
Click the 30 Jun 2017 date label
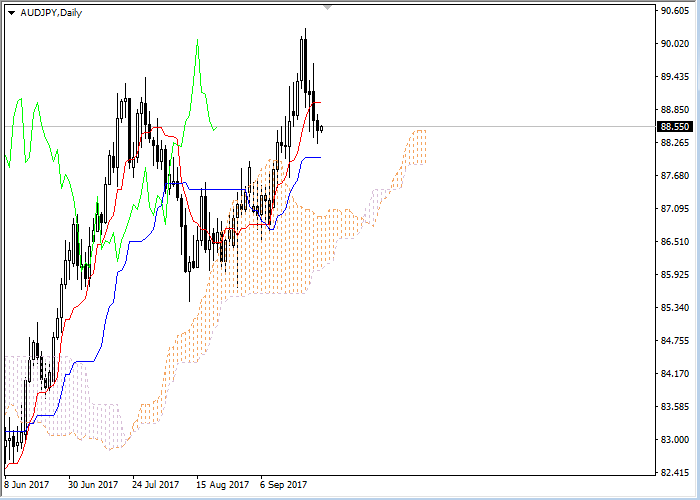click(x=93, y=485)
